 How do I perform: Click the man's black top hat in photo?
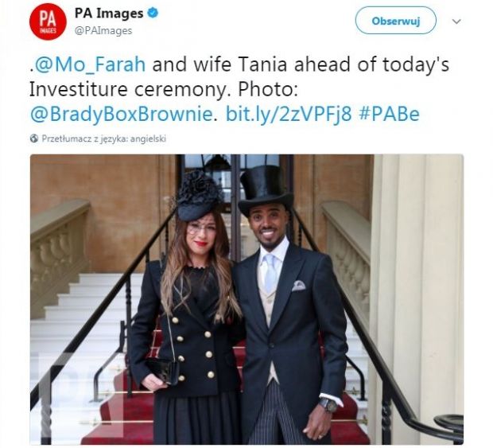pos(266,189)
